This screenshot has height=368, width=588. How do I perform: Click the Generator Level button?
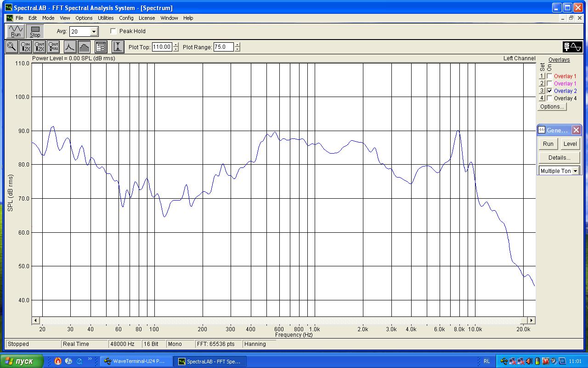570,144
